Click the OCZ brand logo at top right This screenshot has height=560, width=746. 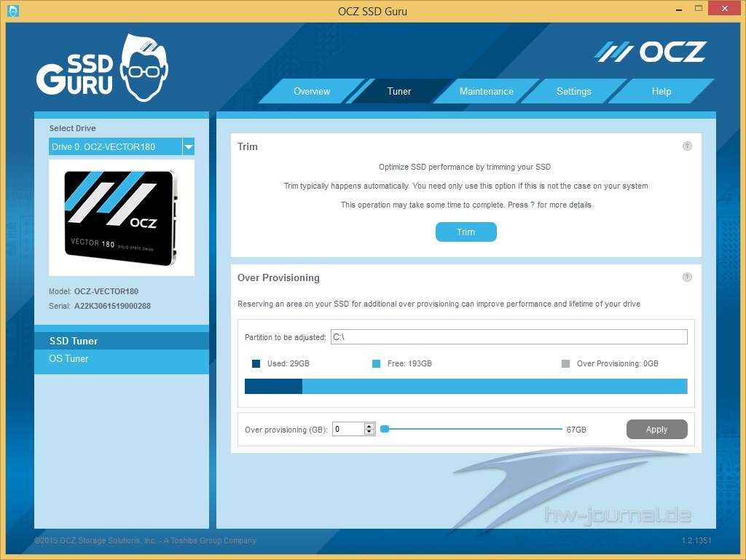pos(650,52)
